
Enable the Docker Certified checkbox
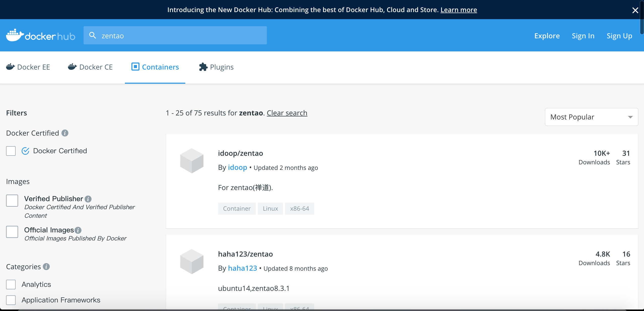tap(11, 151)
